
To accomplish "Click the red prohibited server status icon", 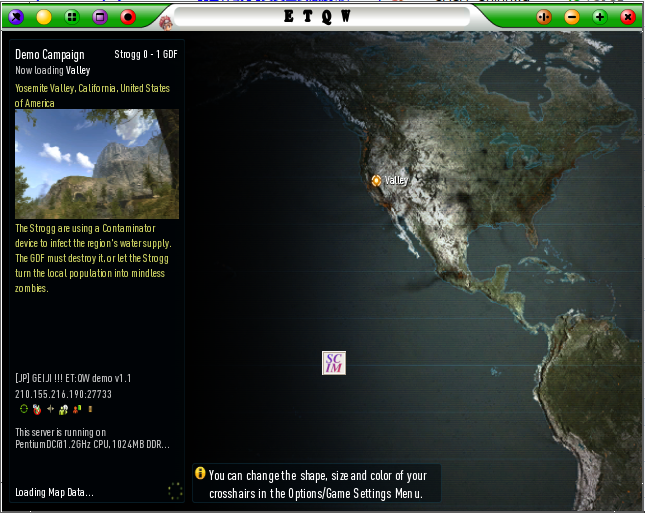I will point(37,409).
